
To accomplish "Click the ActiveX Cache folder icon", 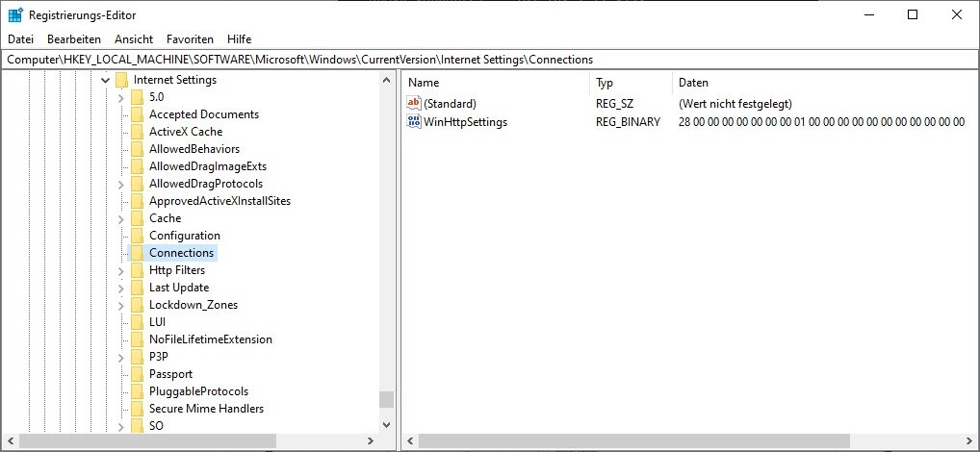I will click(x=137, y=132).
